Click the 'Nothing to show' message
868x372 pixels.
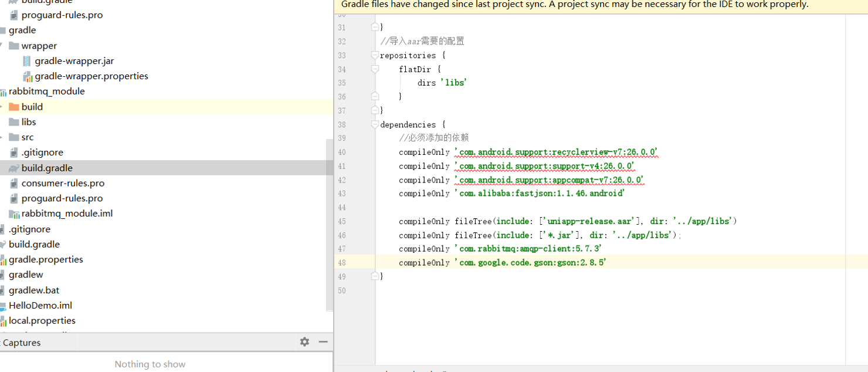click(x=150, y=364)
